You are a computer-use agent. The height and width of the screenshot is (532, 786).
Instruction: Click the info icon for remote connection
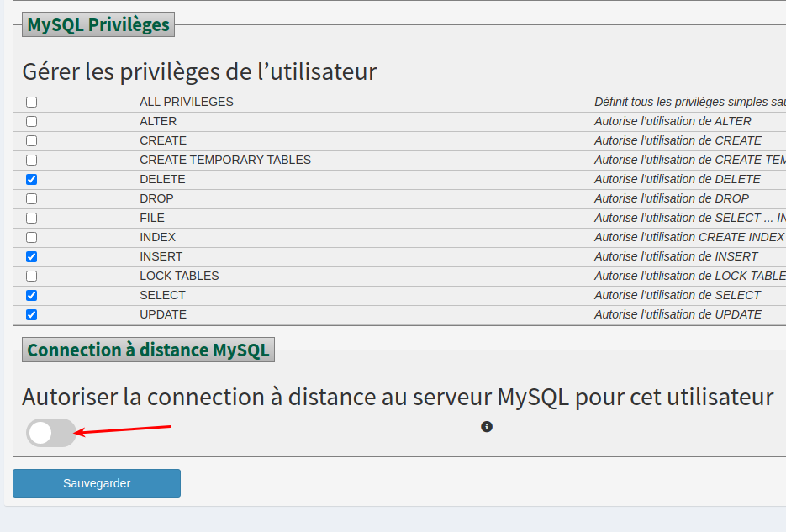(x=487, y=427)
